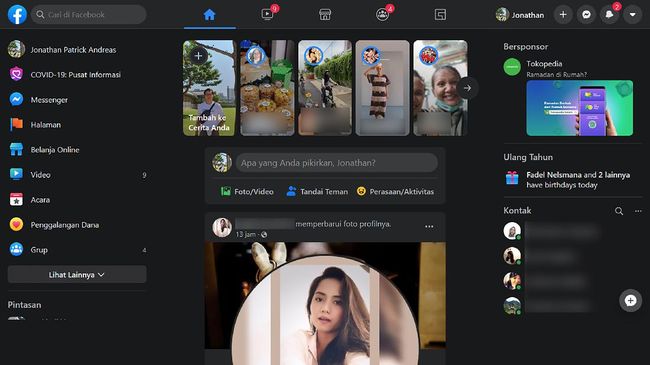This screenshot has height=365, width=650.
Task: Click Apa yang Anda pikirkan field
Action: point(337,163)
